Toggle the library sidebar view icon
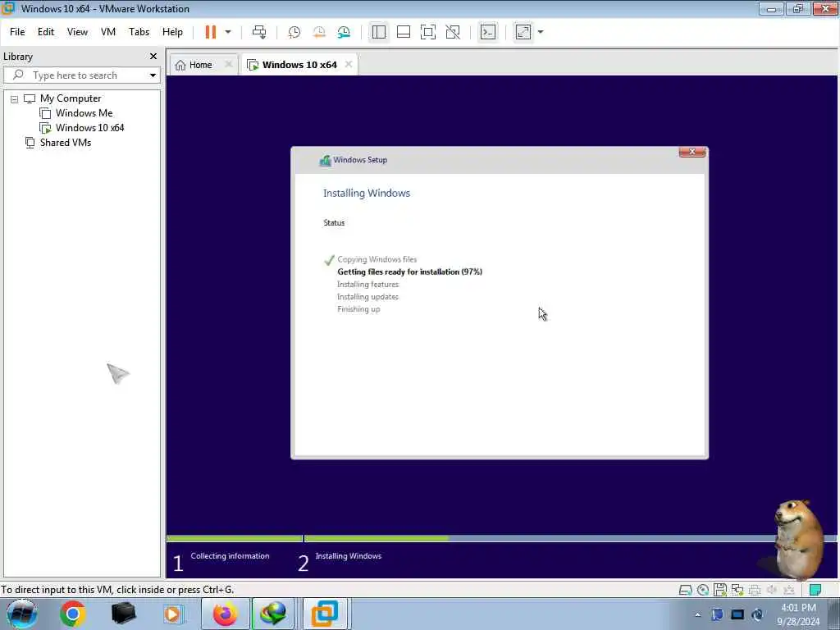 click(x=379, y=32)
